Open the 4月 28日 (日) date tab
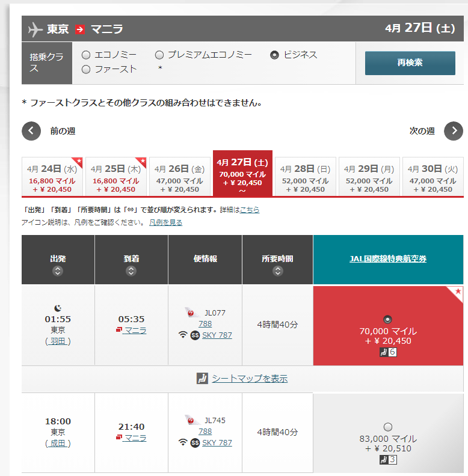Image resolution: width=468 pixels, height=476 pixels. pyautogui.click(x=305, y=177)
